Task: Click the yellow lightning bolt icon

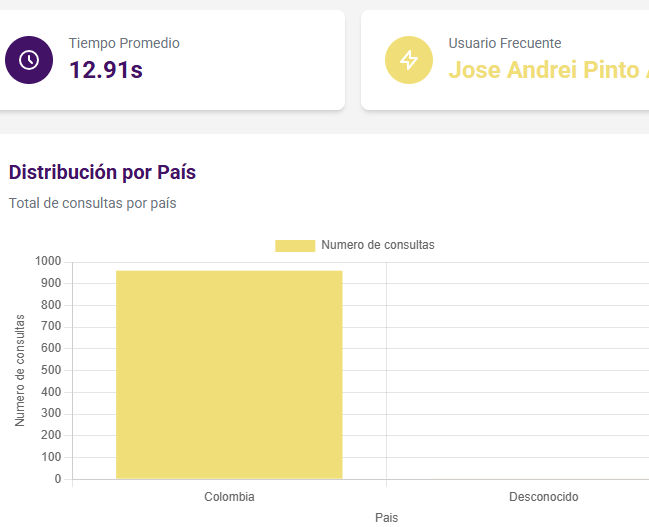Action: coord(409,60)
